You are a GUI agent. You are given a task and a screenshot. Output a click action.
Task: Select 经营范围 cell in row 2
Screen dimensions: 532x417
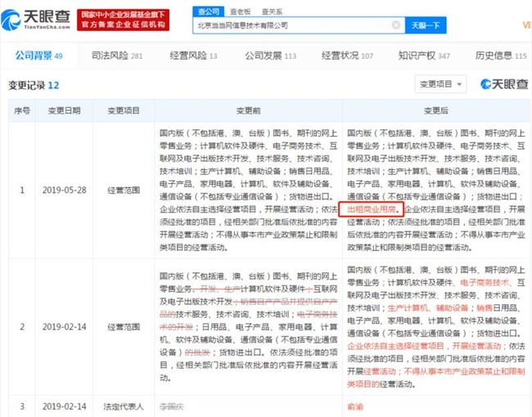(124, 327)
